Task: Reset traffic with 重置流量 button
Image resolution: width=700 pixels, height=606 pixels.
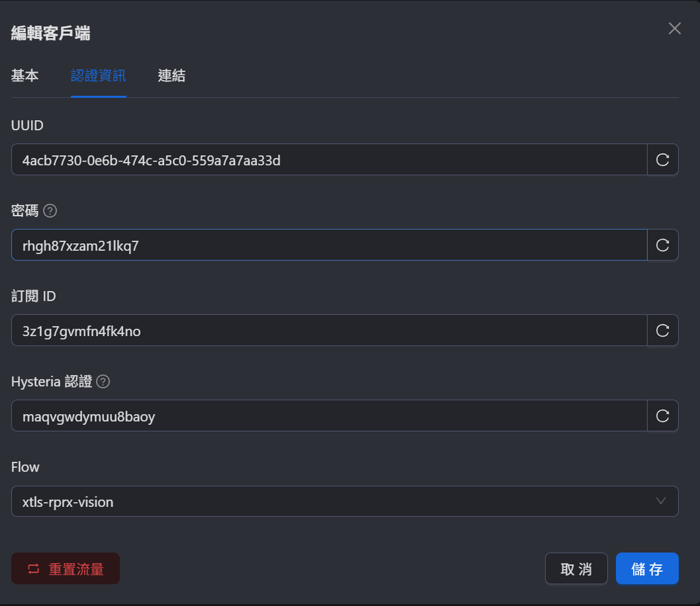Action: pyautogui.click(x=66, y=568)
